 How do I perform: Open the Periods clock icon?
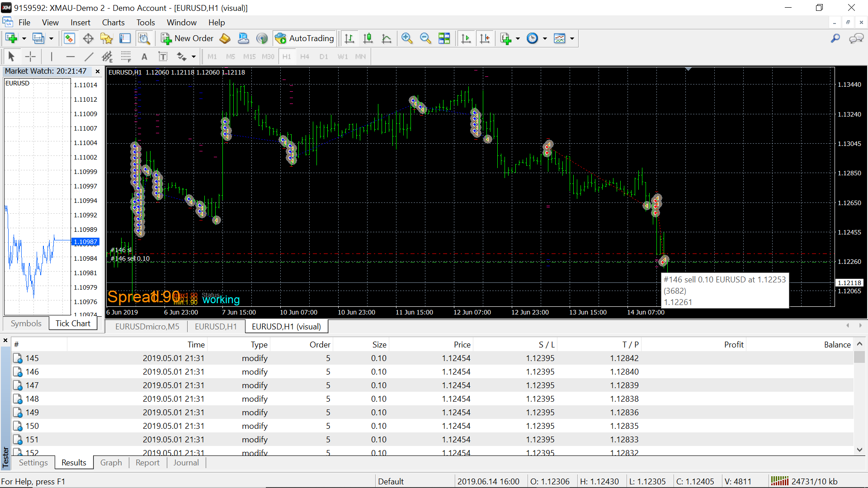(533, 38)
